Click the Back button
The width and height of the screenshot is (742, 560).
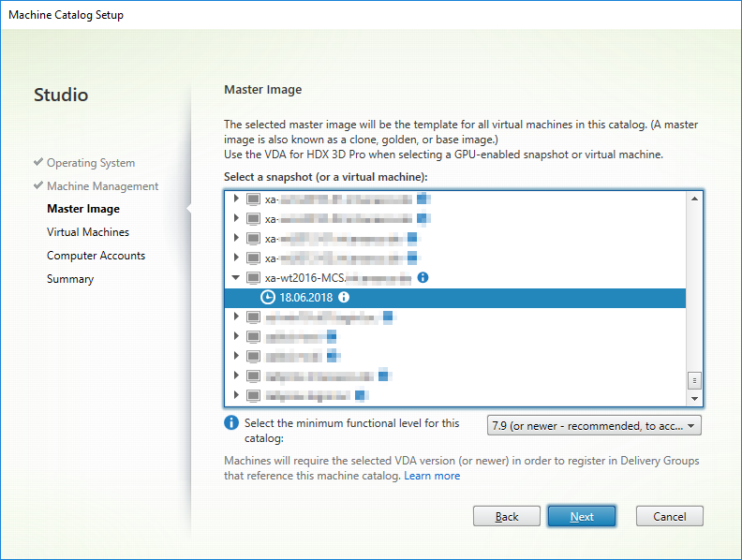pyautogui.click(x=506, y=517)
